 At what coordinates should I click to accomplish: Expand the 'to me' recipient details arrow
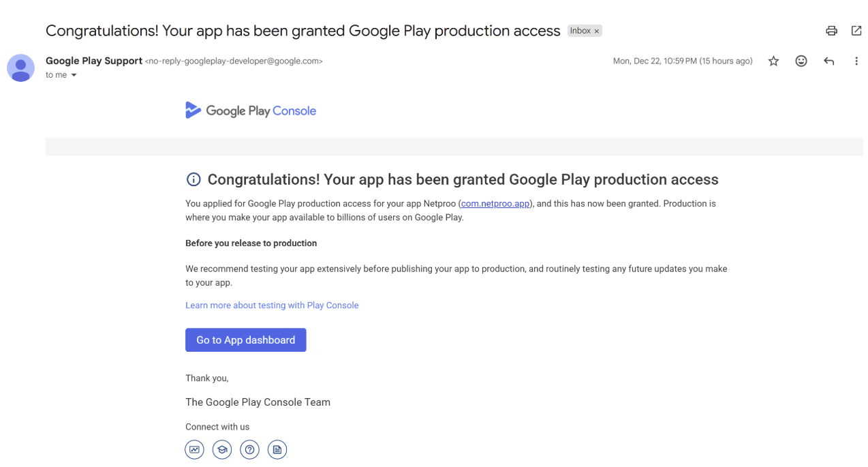coord(74,76)
